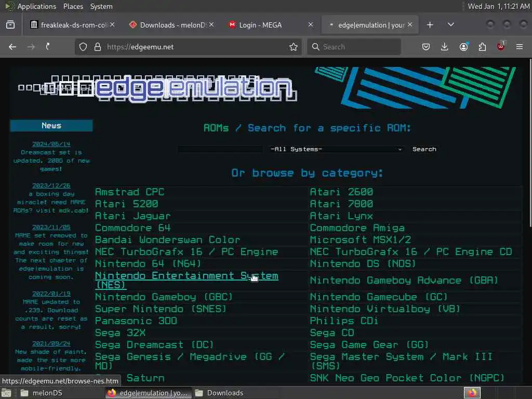Open the System menu

click(101, 6)
